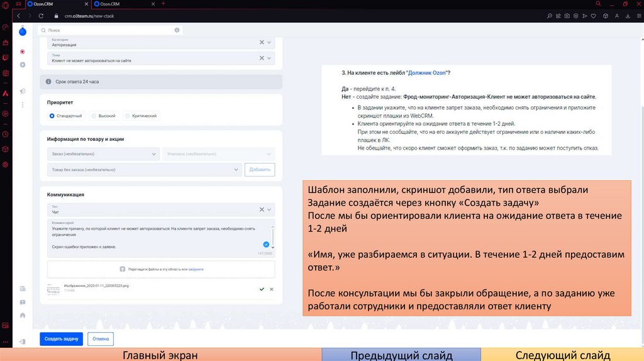Click the home icon in CRM sidebar
The height and width of the screenshot is (361, 644).
coord(23,316)
